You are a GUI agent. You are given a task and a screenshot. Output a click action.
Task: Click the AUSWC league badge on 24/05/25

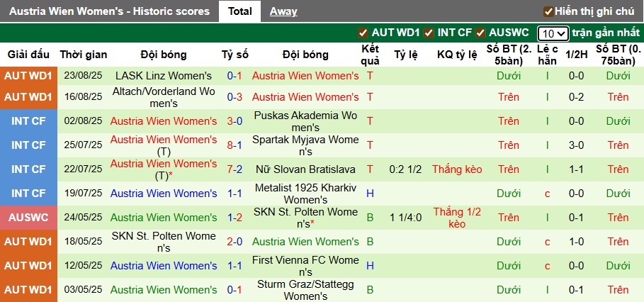[29, 218]
